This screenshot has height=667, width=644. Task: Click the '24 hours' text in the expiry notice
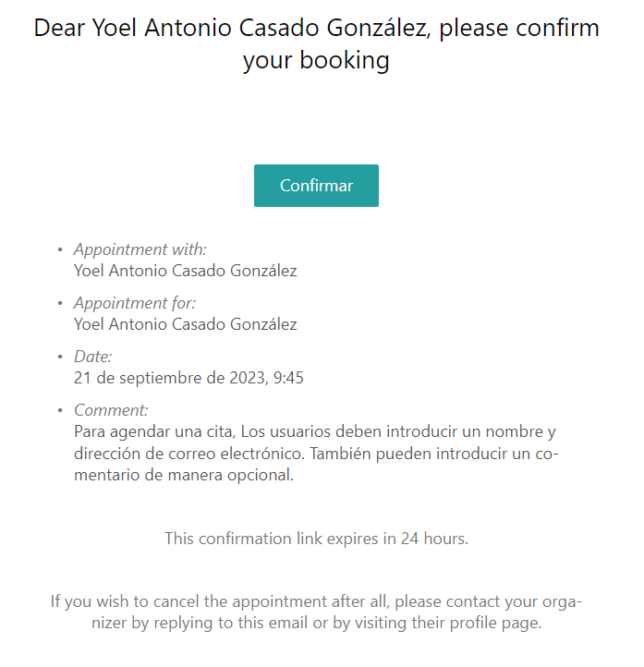point(433,539)
